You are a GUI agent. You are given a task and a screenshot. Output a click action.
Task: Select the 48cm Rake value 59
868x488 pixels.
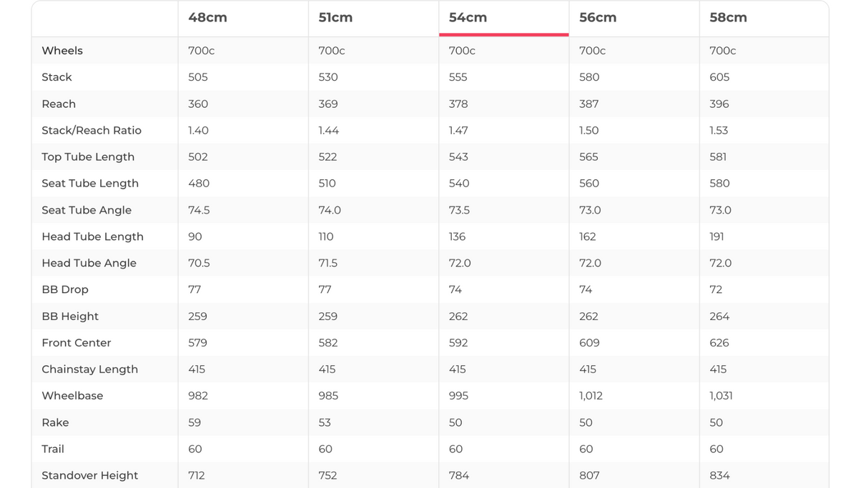[x=194, y=422]
